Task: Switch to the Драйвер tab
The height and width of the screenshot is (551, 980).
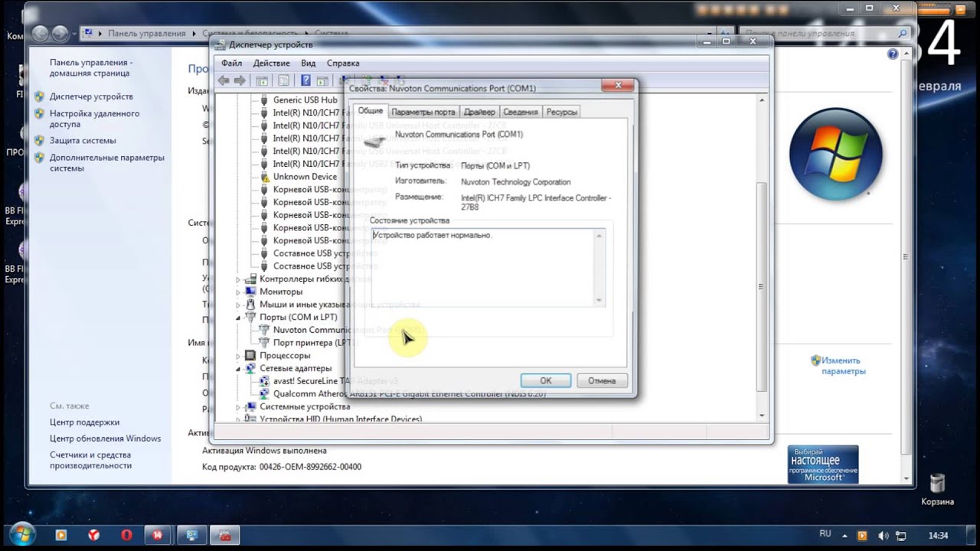Action: (x=479, y=112)
